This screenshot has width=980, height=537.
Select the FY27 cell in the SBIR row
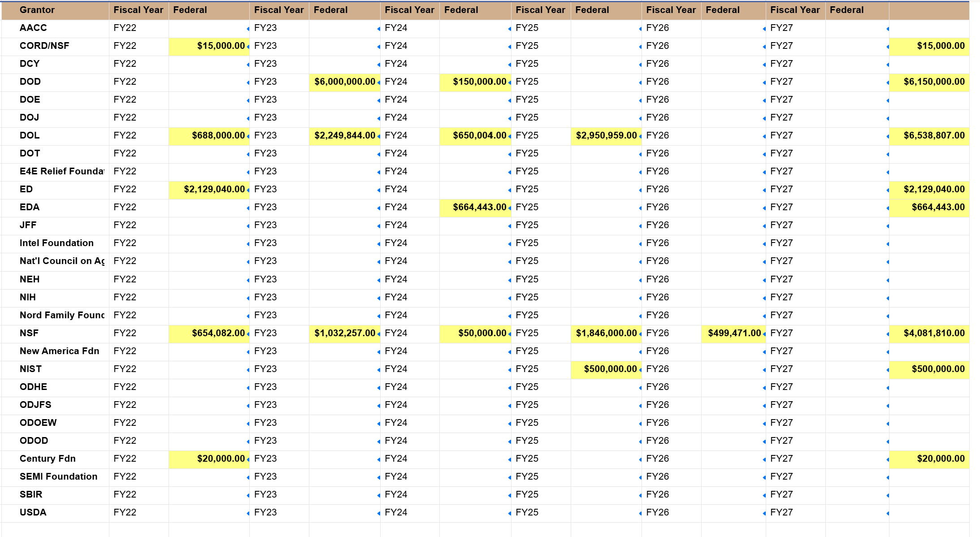[x=795, y=495]
